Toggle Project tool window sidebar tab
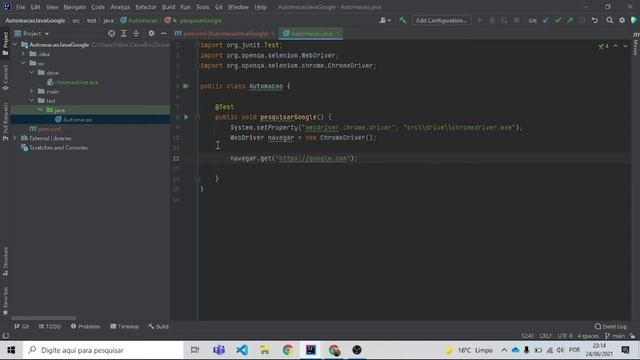Image resolution: width=640 pixels, height=360 pixels. (5, 43)
